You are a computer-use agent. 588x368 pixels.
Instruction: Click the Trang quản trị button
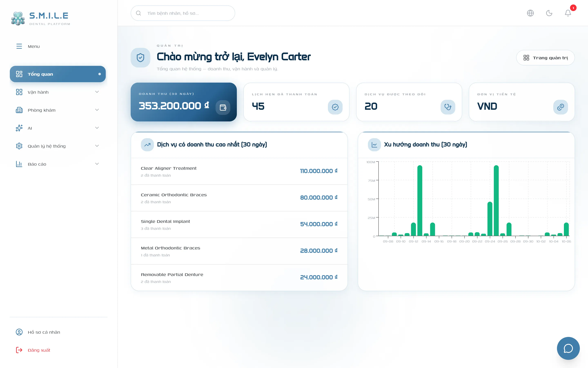[545, 58]
